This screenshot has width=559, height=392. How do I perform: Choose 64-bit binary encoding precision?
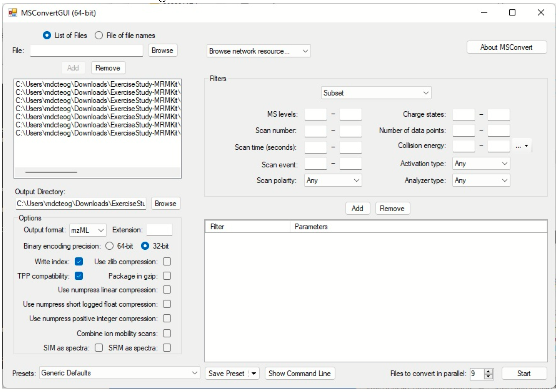click(110, 246)
